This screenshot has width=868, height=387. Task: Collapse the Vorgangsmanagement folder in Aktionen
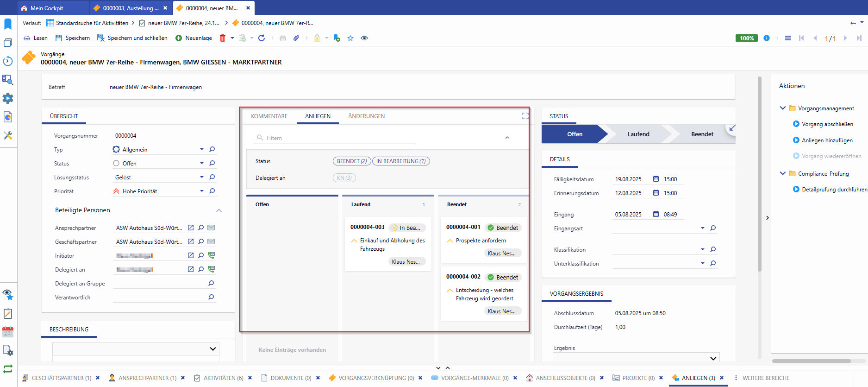(x=783, y=108)
